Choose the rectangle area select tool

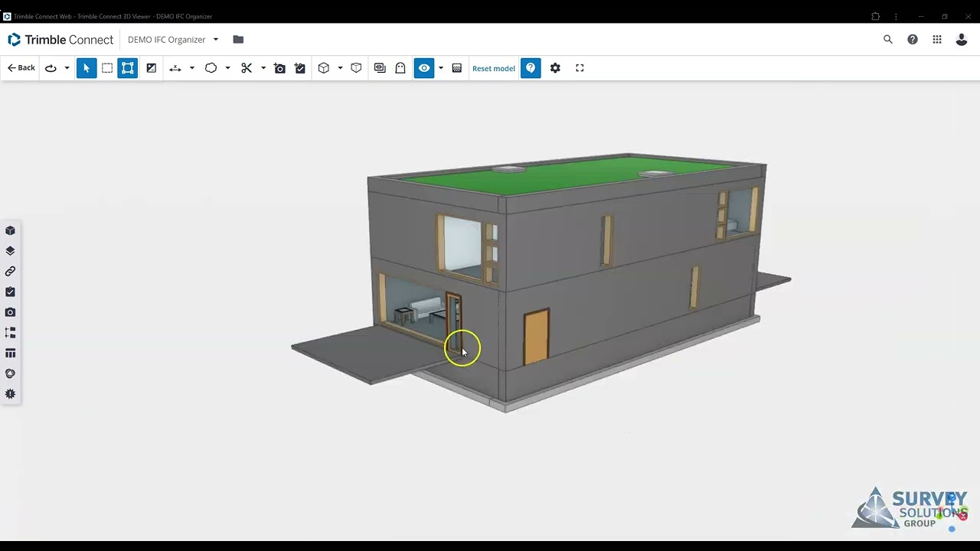coord(107,68)
